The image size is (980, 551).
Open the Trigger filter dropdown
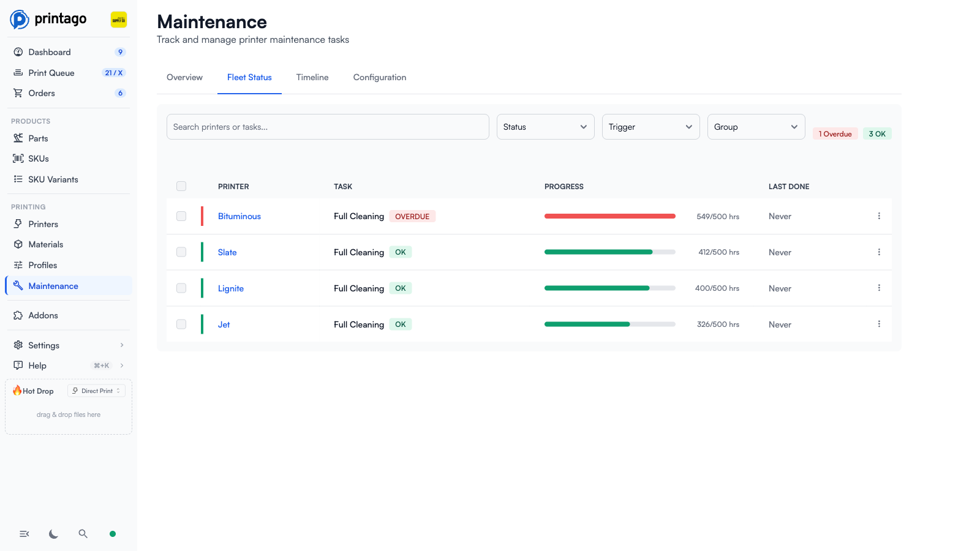651,127
